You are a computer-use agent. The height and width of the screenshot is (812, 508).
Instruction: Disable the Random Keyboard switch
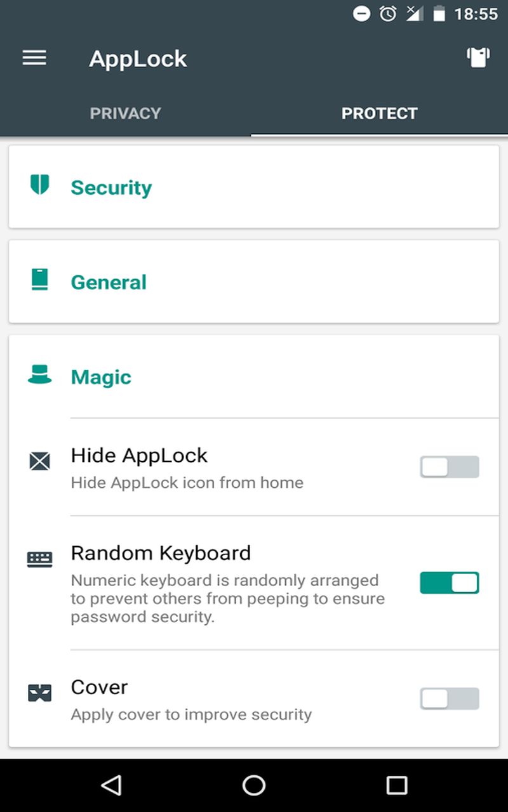pos(449,582)
